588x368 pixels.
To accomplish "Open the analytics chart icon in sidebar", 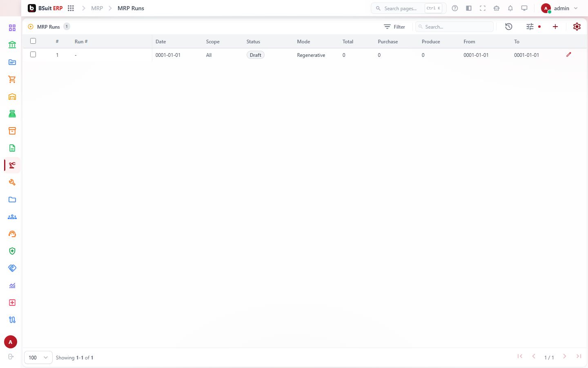I will (12, 285).
